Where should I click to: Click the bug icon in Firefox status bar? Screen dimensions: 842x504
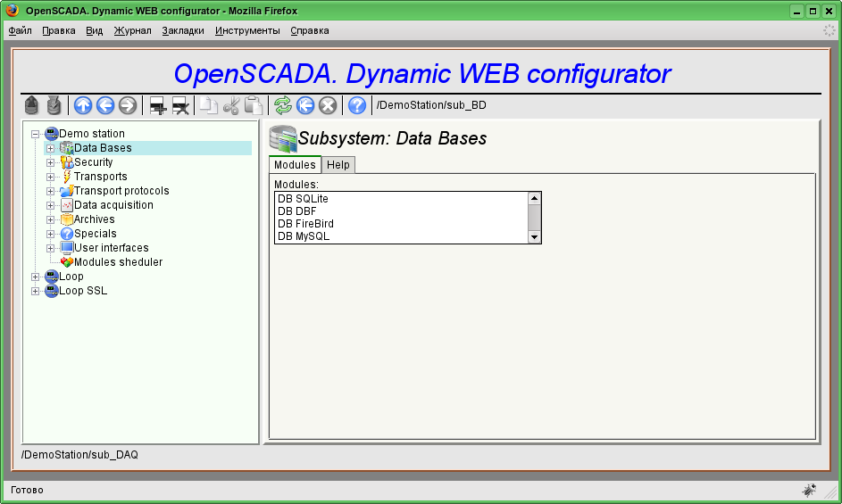(809, 490)
